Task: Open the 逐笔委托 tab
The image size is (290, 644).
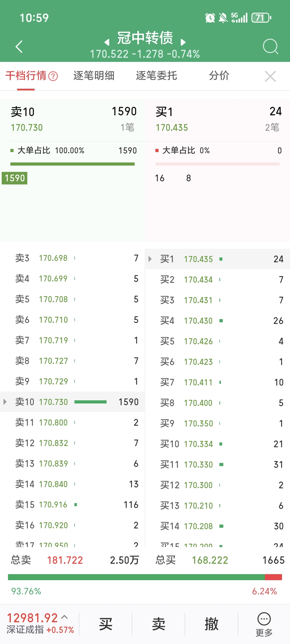Action: [157, 76]
